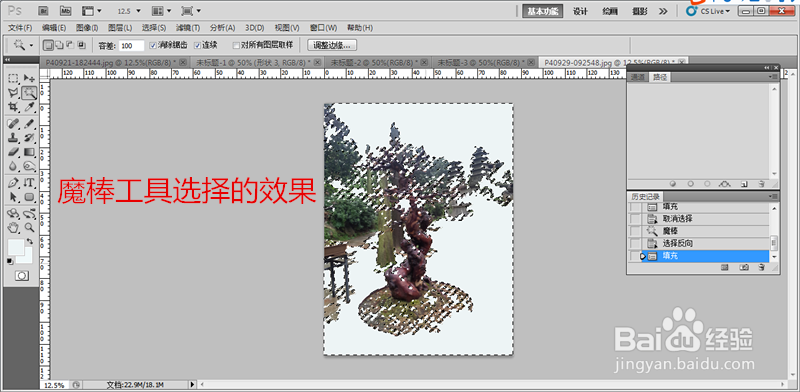This screenshot has height=392, width=800.
Task: Switch to the 通道 channels tab
Action: (638, 78)
